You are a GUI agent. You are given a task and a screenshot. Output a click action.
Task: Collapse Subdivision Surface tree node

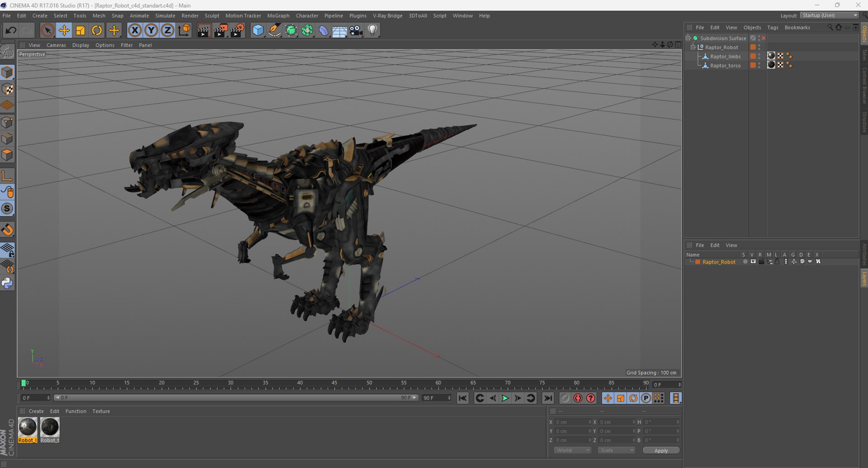click(688, 38)
